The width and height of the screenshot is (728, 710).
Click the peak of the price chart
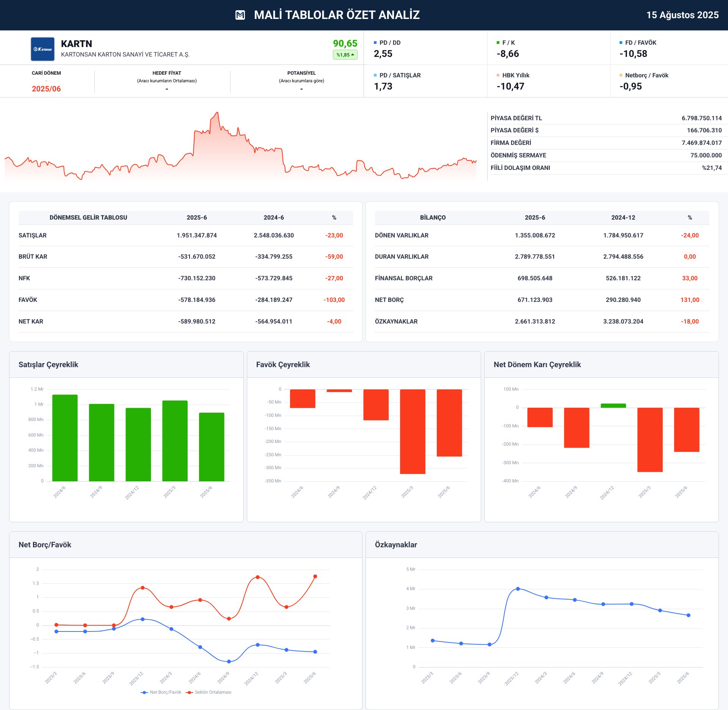217,113
